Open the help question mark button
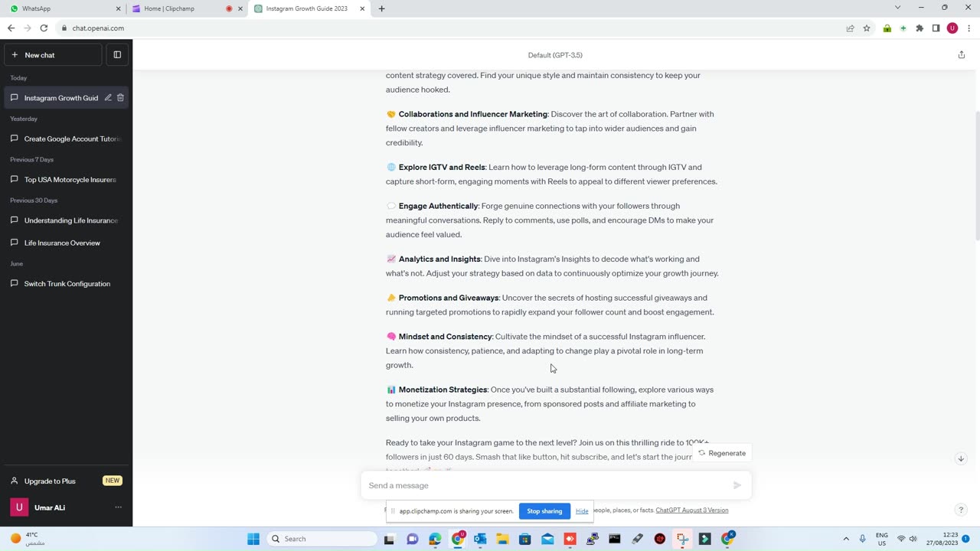The width and height of the screenshot is (980, 551). 961,510
